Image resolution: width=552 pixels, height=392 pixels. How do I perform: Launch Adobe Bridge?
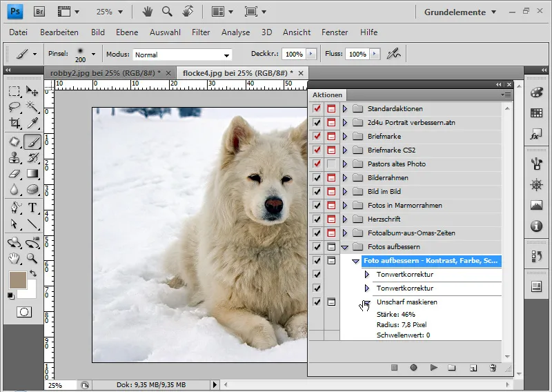pyautogui.click(x=39, y=12)
